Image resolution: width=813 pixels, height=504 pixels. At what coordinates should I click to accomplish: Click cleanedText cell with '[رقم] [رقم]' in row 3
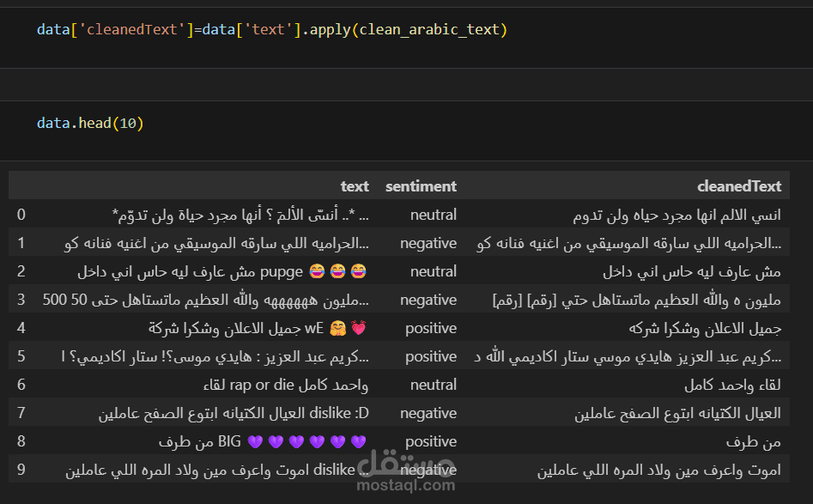637,300
